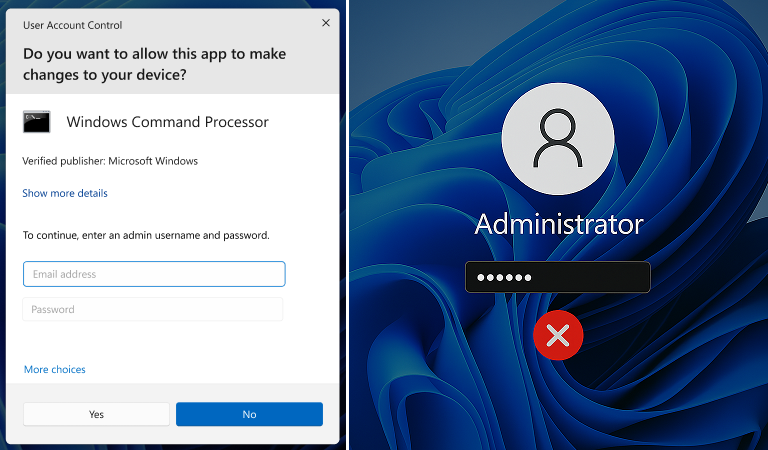Click the red X error icon
Viewport: 768px width, 450px height.
[x=558, y=335]
